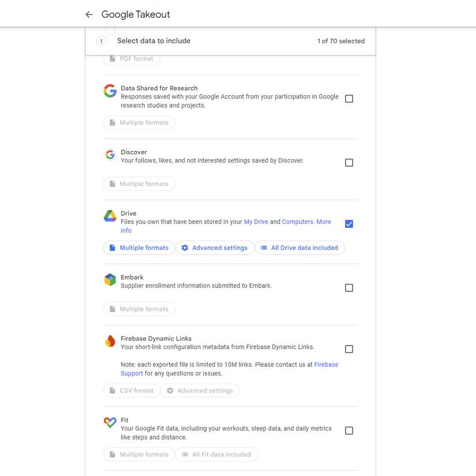Open the Firebase Support link
The image size is (476, 476).
pyautogui.click(x=326, y=364)
